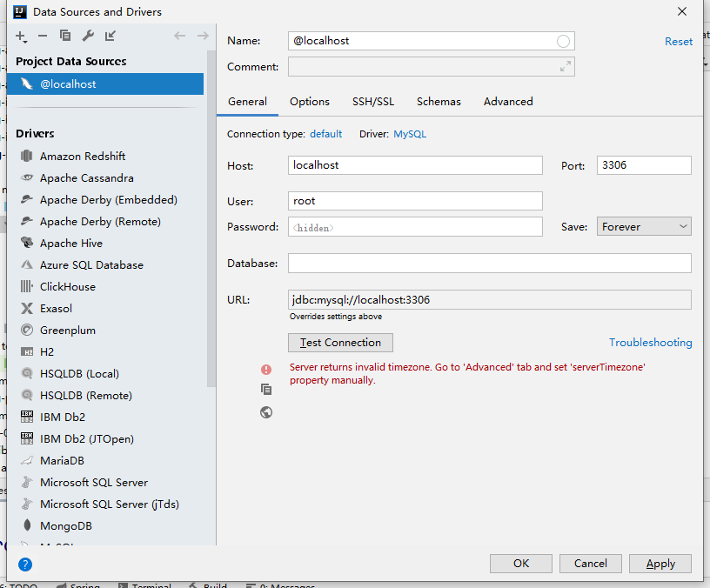This screenshot has width=710, height=588.
Task: Click the Password input field
Action: [415, 227]
